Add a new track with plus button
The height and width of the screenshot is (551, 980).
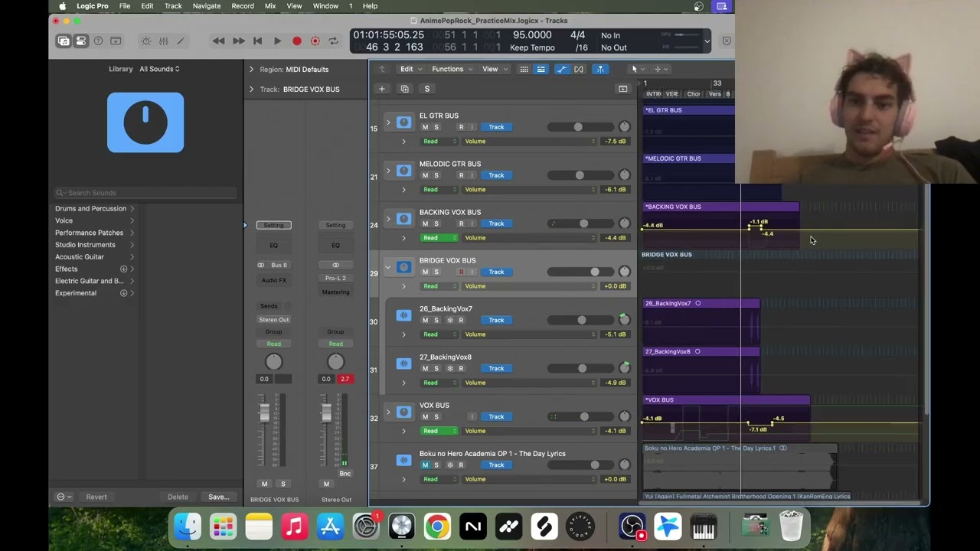pyautogui.click(x=382, y=89)
